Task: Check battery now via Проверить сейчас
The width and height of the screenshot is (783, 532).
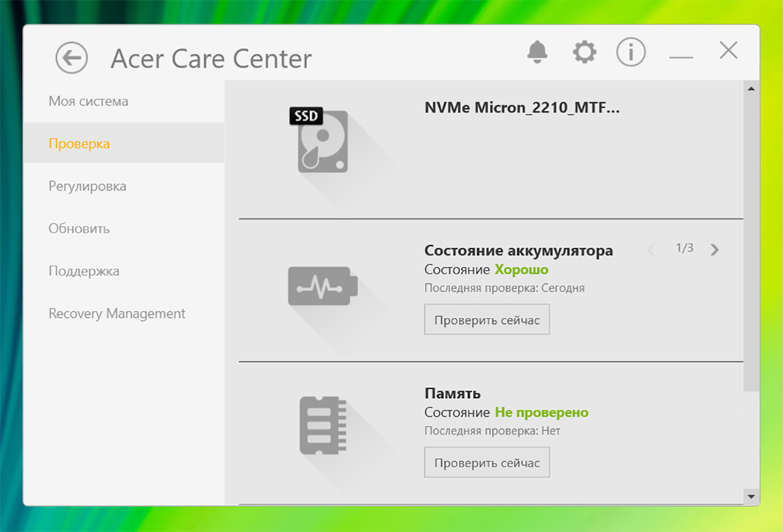Action: [x=487, y=320]
